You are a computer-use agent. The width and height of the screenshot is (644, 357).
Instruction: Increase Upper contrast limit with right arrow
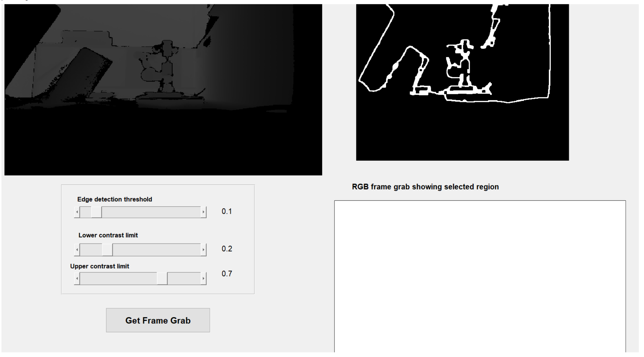[203, 278]
